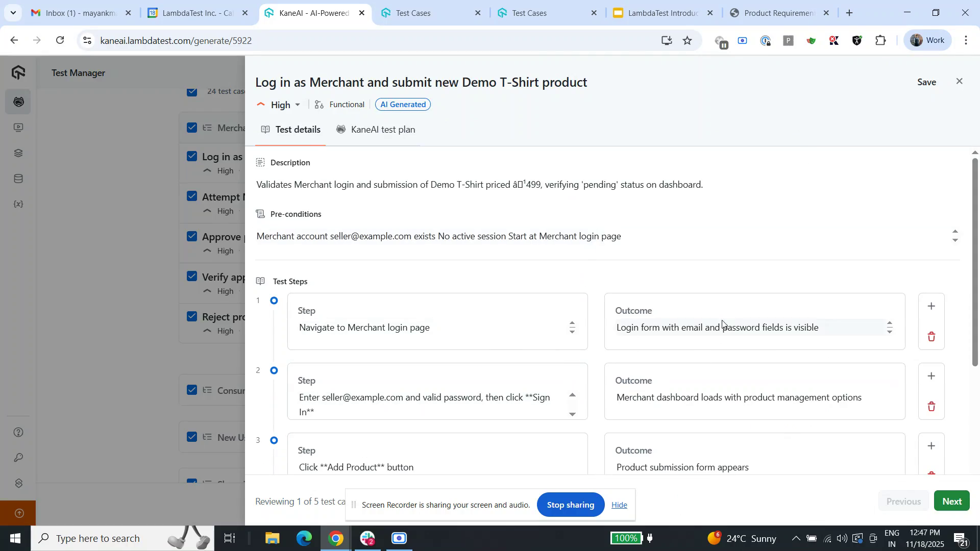Open the database icon in left sidebar
Viewport: 980px width, 551px height.
point(18,178)
